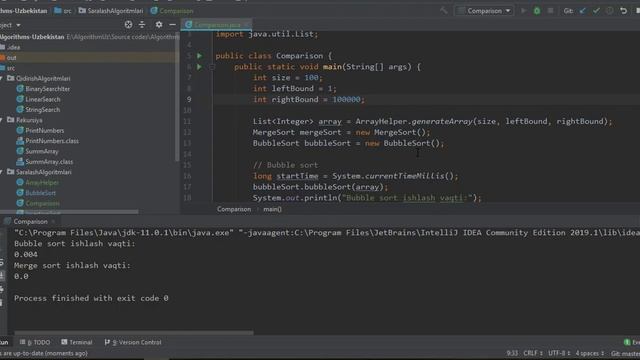This screenshot has width=640, height=360.
Task: Show Git history with the clock icon
Action: coord(609,11)
